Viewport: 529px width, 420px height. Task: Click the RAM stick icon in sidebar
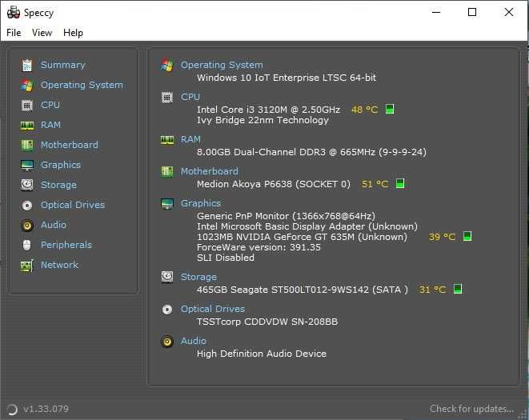point(27,126)
